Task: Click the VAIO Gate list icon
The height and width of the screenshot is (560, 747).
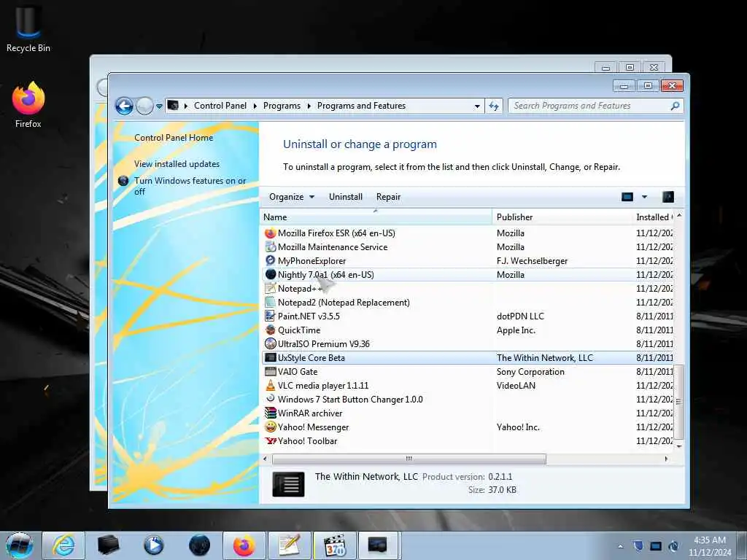Action: click(x=270, y=371)
